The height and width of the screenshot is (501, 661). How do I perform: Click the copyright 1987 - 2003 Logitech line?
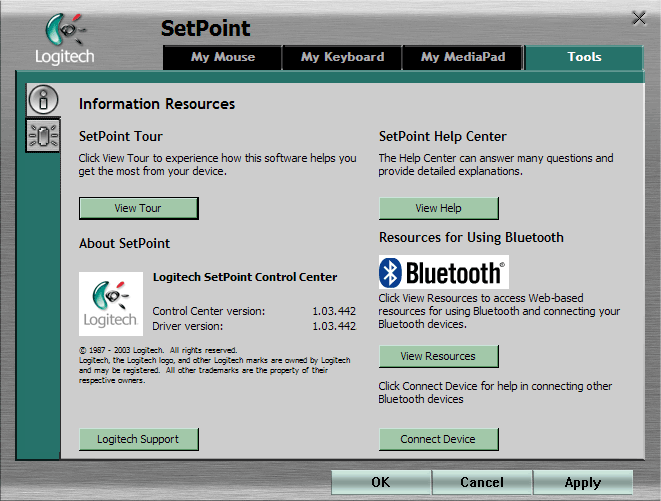pyautogui.click(x=158, y=350)
